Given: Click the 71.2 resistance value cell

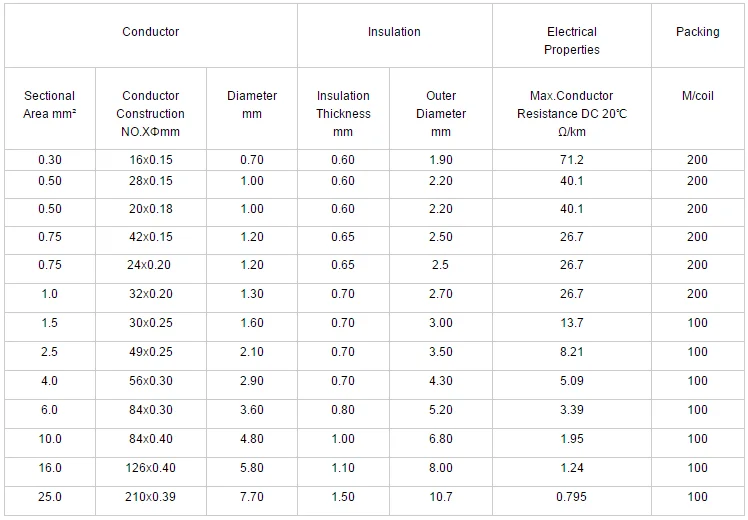Looking at the screenshot, I should coord(571,160).
